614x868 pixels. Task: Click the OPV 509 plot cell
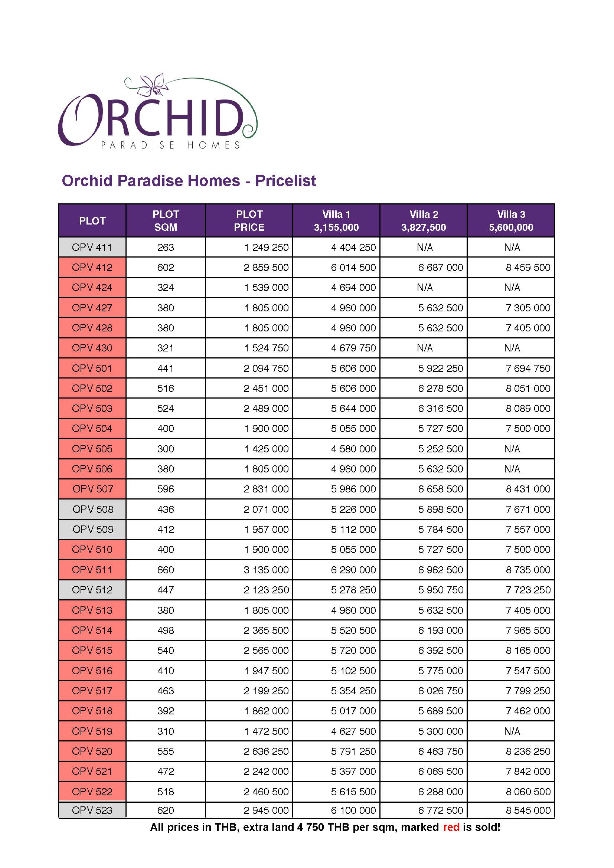tap(92, 529)
